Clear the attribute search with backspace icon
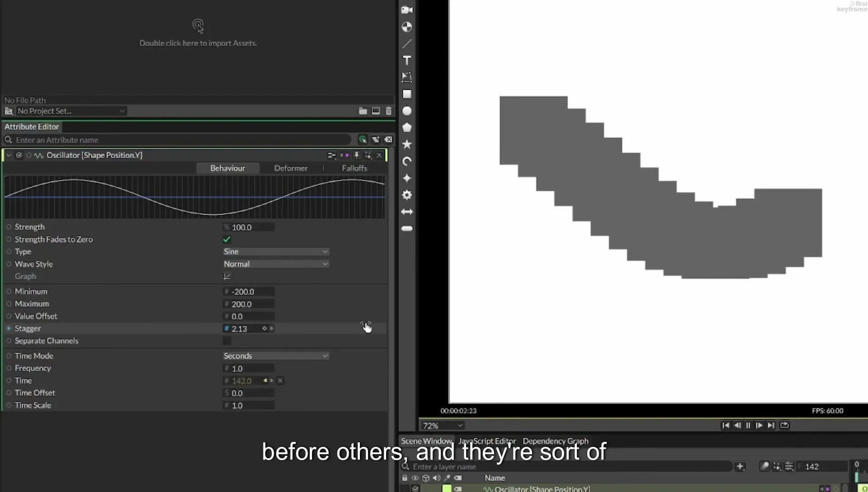Viewport: 868px width, 492px height. click(x=388, y=140)
